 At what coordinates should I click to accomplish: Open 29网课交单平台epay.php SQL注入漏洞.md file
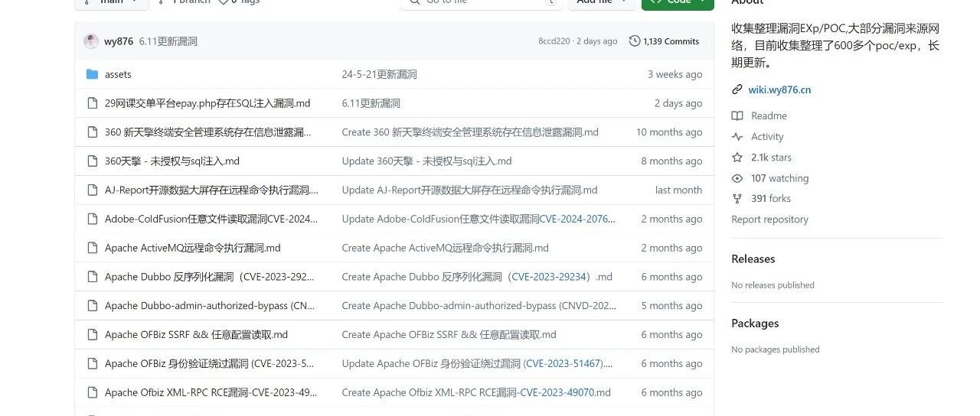pyautogui.click(x=207, y=103)
